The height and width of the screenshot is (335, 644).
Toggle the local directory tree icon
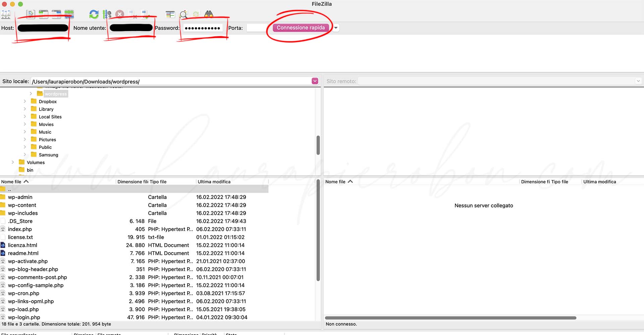click(44, 14)
